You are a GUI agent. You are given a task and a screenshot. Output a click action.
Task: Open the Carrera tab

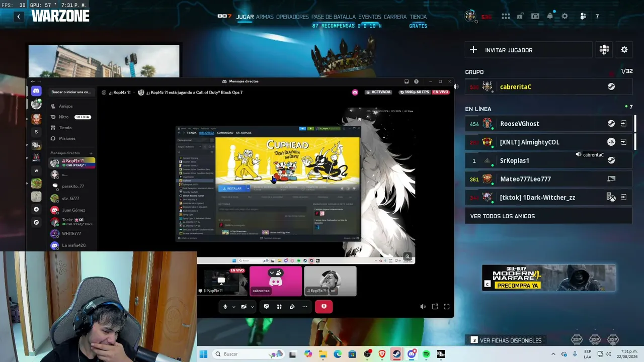pos(395,17)
